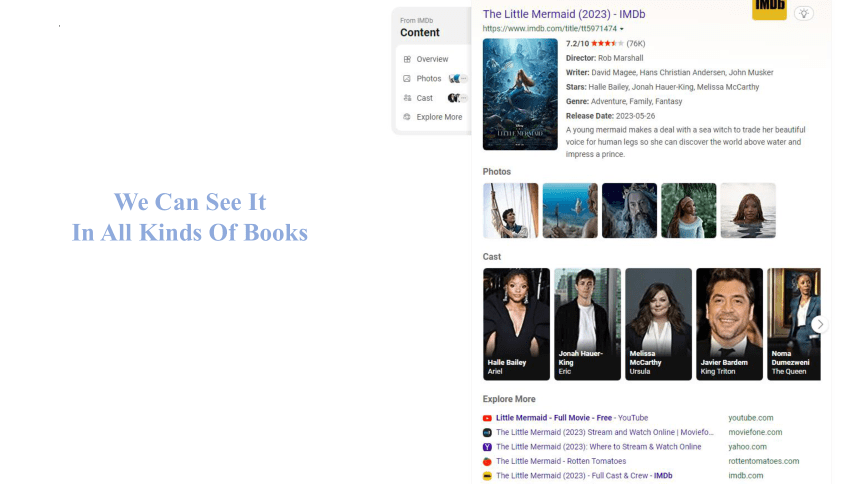The width and height of the screenshot is (860, 484).
Task: Click the director name Rob Marshall
Action: pos(620,58)
